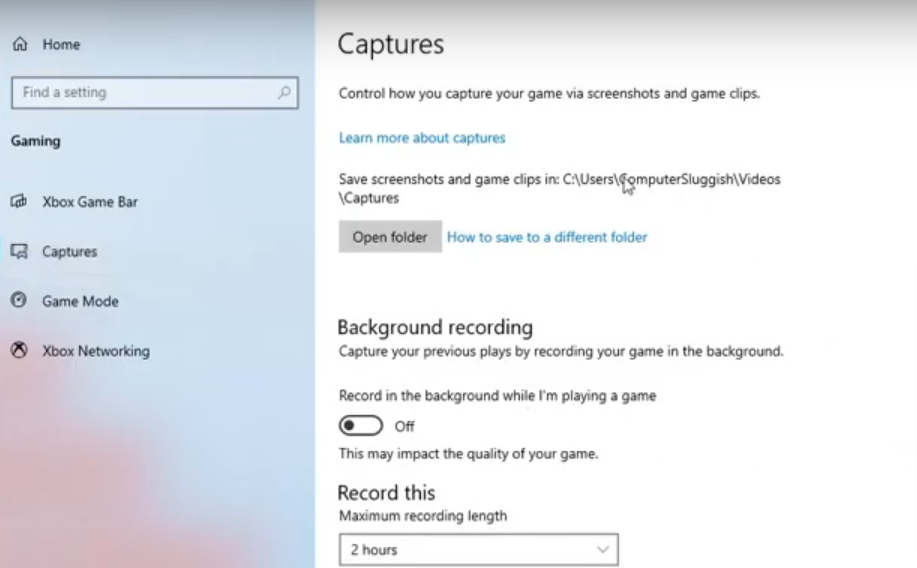Click the save path text ComputerSluggish\Videos
The height and width of the screenshot is (568, 917).
click(x=699, y=179)
